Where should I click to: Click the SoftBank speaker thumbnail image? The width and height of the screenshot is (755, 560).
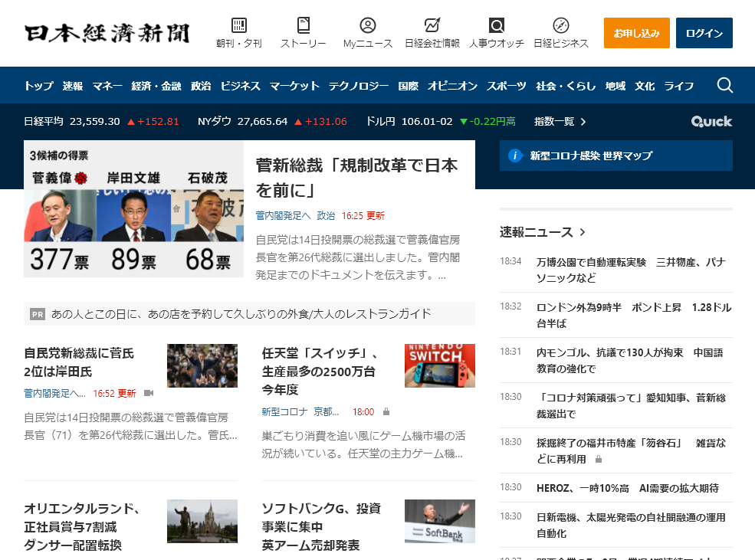click(x=440, y=521)
